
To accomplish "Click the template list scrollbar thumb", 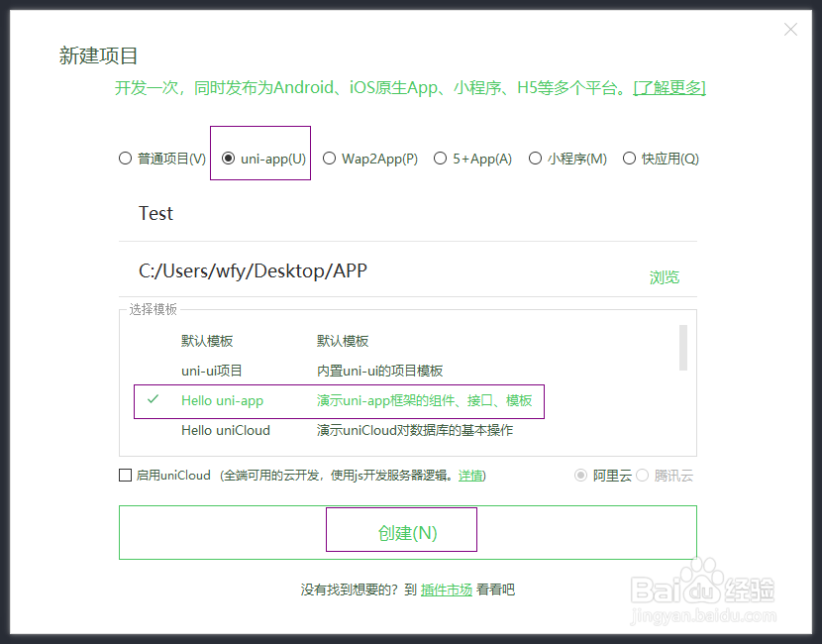I will coord(683,347).
